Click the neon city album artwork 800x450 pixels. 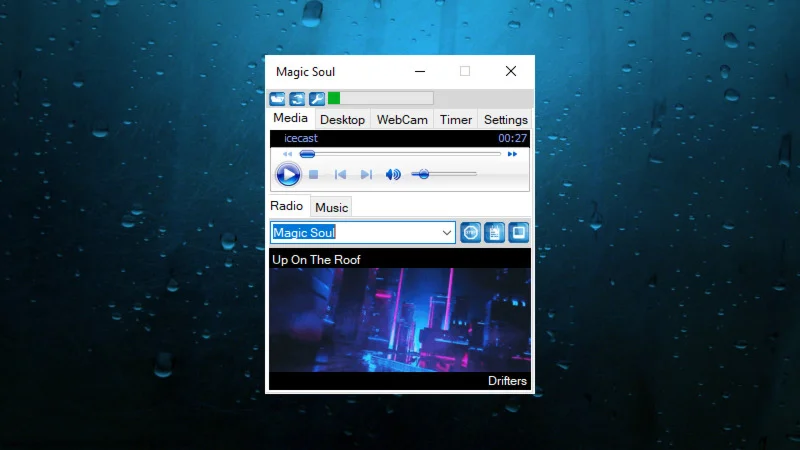tap(400, 320)
